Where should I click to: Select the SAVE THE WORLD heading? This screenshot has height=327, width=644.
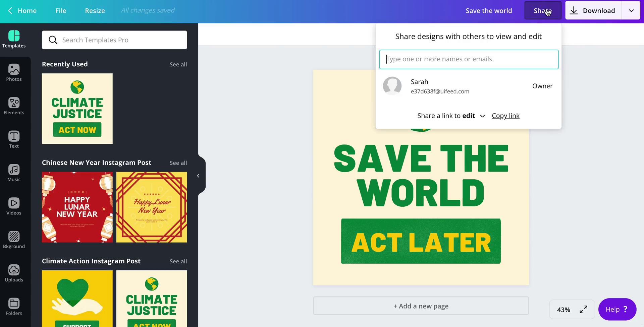click(421, 176)
